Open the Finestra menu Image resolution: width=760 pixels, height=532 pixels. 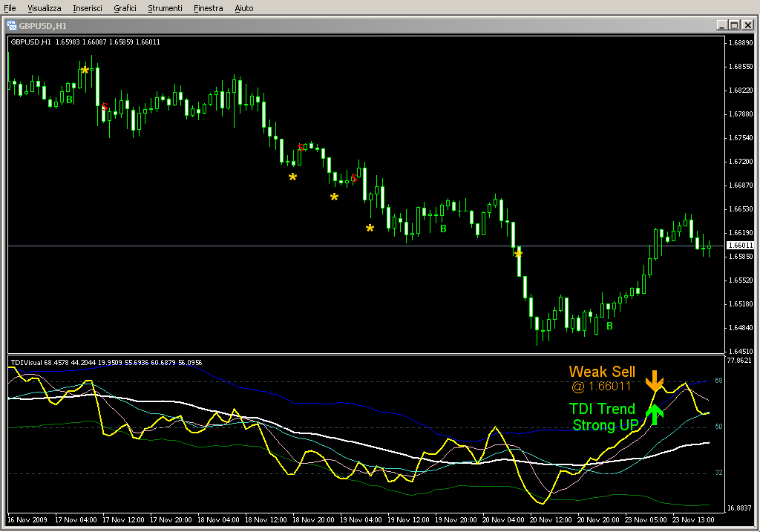click(208, 8)
